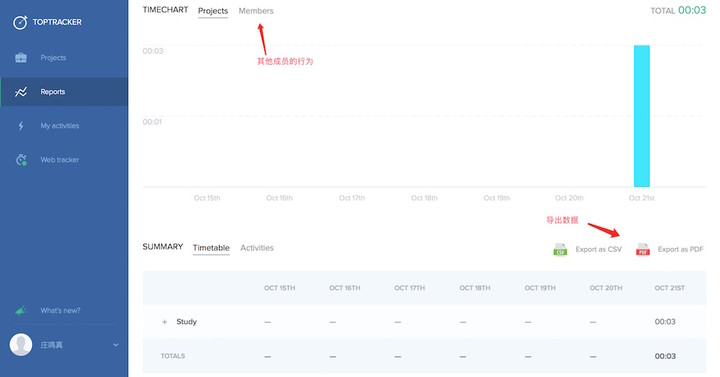The image size is (720, 377).
Task: Click the user avatar picture
Action: click(21, 345)
